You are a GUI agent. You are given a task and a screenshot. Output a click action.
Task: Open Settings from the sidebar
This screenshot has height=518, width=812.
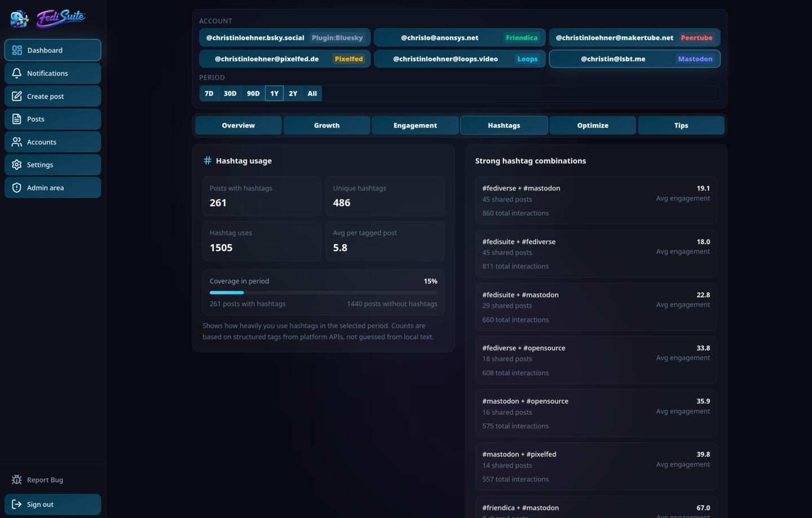[53, 165]
